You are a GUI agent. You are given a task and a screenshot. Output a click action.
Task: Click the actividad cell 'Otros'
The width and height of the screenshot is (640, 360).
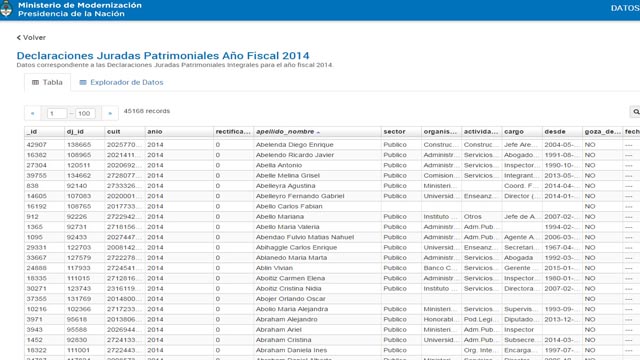pyautogui.click(x=482, y=217)
